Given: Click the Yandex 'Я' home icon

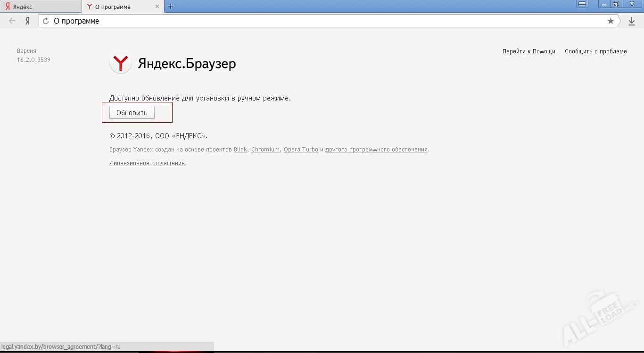Looking at the screenshot, I should [x=28, y=21].
